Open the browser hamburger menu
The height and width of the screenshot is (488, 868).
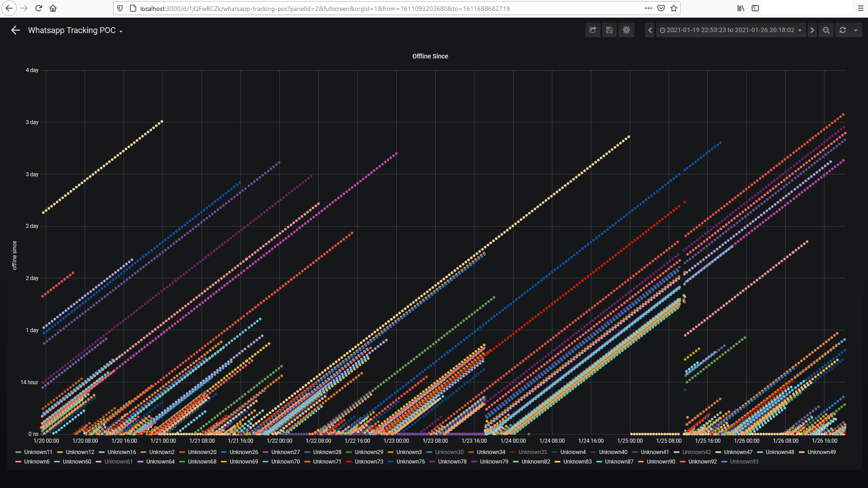[x=860, y=8]
